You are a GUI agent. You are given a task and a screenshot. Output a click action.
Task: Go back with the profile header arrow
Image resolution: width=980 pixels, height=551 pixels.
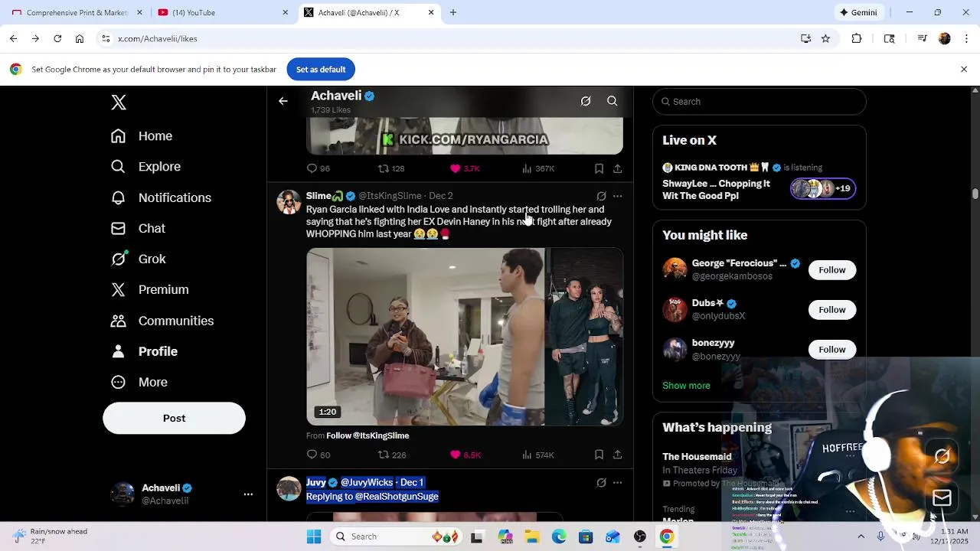(283, 101)
